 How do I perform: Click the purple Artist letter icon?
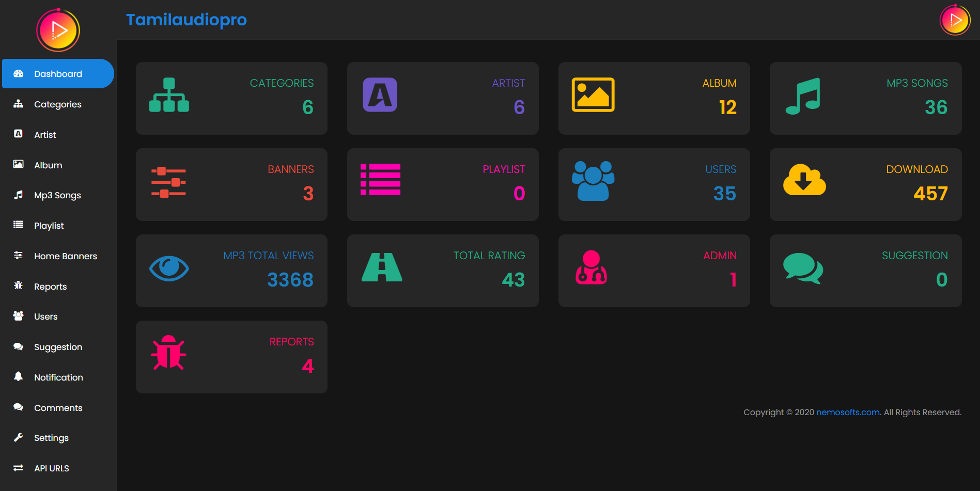tap(380, 95)
